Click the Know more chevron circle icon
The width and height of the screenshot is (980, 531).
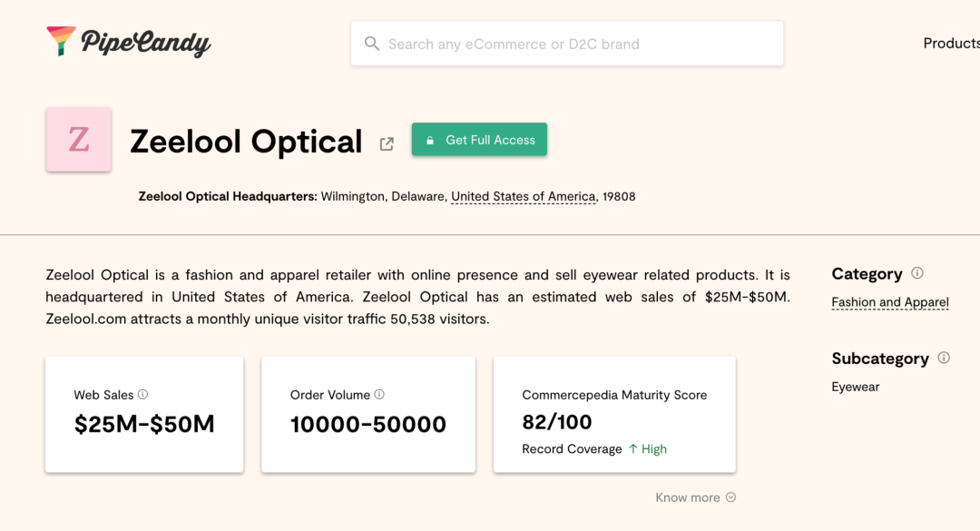(730, 497)
